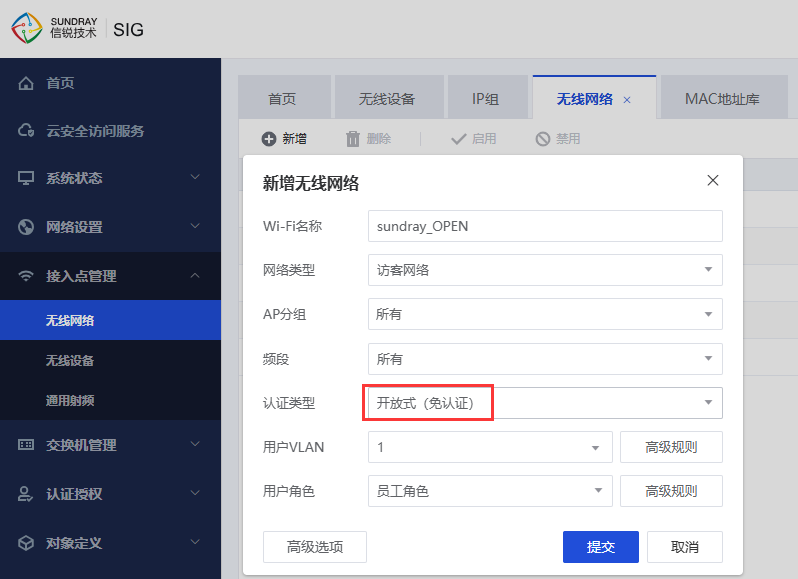The image size is (798, 579).
Task: Close the 新增无线网络 dialog with X
Action: click(712, 180)
